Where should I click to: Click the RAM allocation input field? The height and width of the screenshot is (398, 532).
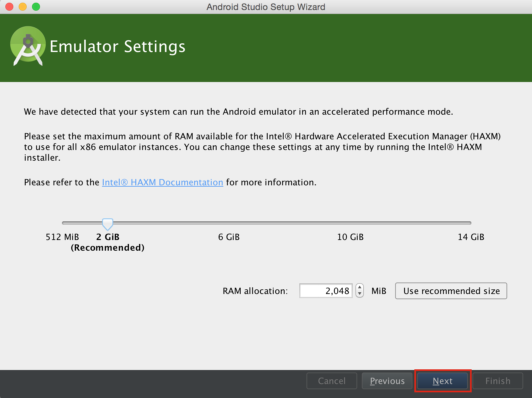click(x=326, y=291)
